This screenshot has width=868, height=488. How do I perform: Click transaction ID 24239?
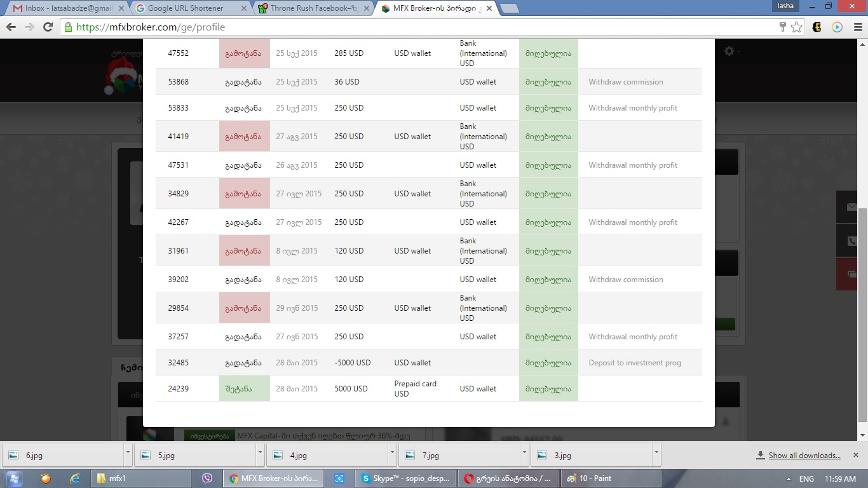pos(178,388)
